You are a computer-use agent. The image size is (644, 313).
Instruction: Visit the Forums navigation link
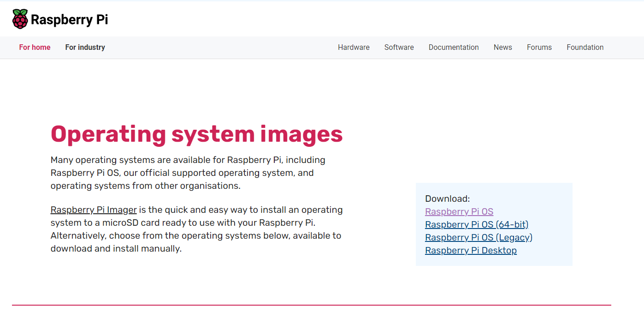(539, 47)
